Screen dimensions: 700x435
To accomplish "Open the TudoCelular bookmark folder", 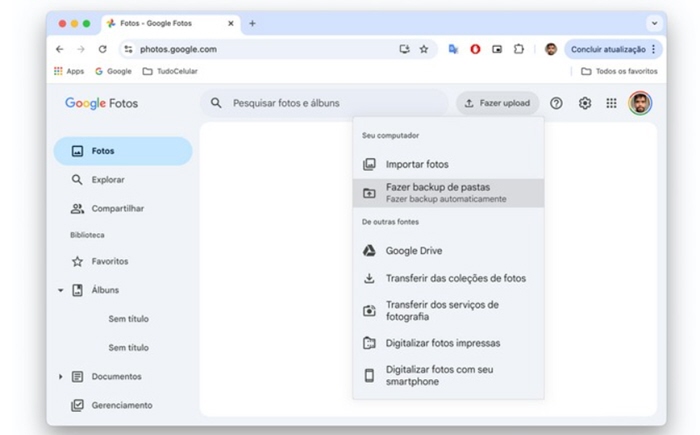I will click(x=170, y=71).
